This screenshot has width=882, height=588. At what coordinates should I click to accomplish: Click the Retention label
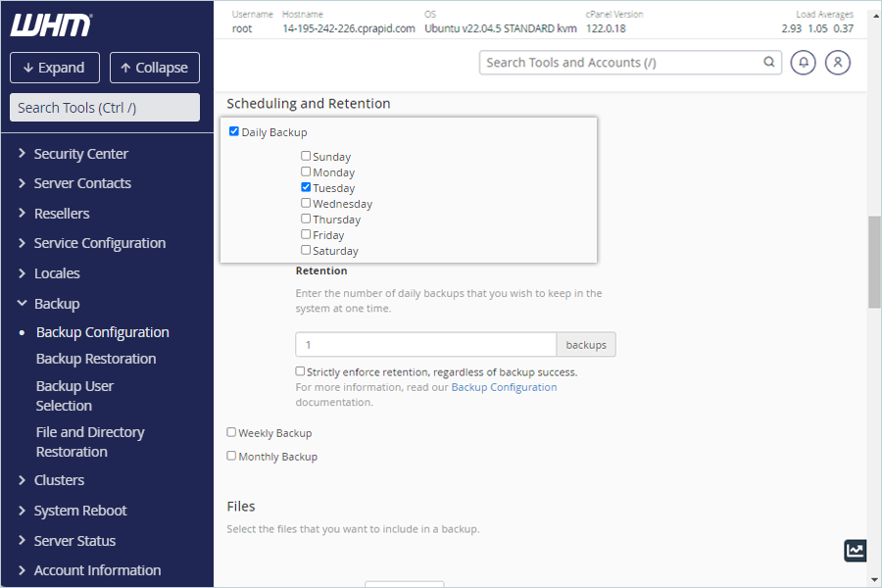pos(321,270)
